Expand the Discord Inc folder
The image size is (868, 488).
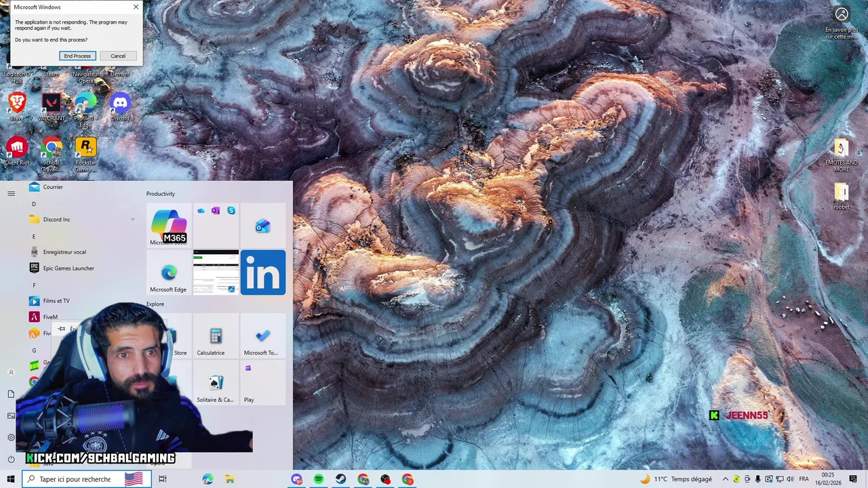(x=81, y=220)
